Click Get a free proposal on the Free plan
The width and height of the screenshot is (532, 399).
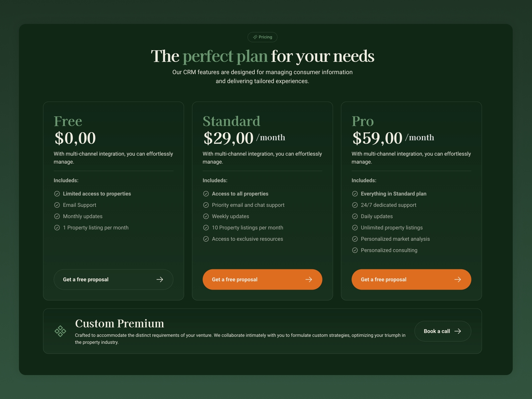113,279
